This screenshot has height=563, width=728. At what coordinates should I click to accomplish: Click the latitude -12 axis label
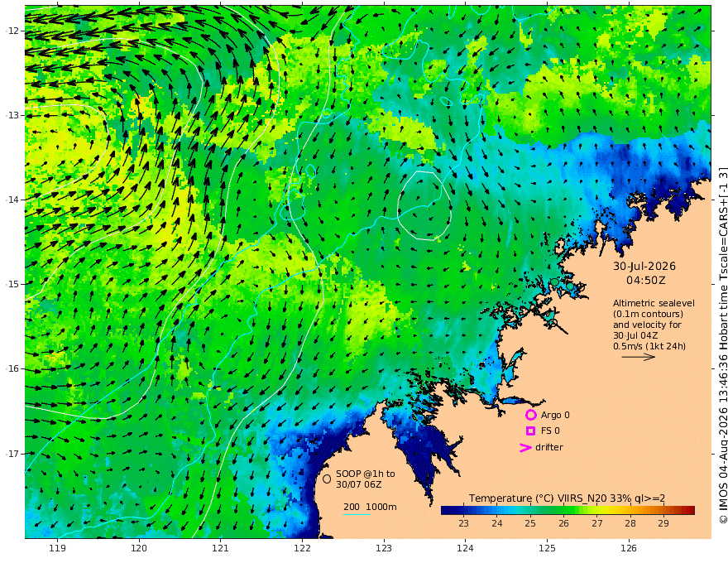(x=12, y=31)
